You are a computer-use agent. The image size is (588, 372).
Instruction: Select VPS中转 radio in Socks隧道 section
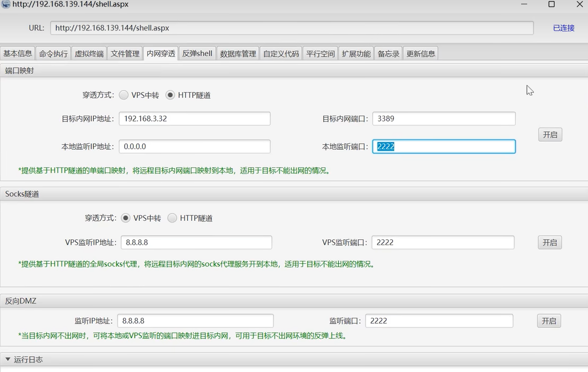point(126,218)
